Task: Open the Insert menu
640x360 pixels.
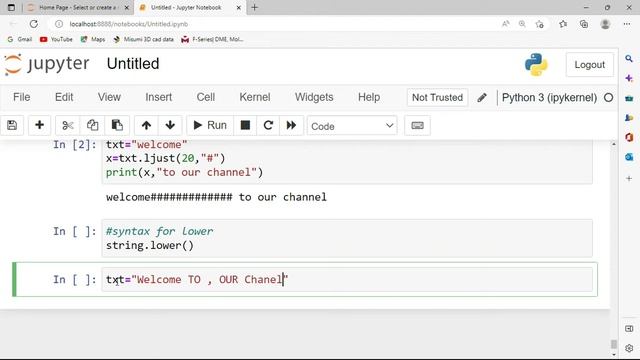Action: (158, 97)
